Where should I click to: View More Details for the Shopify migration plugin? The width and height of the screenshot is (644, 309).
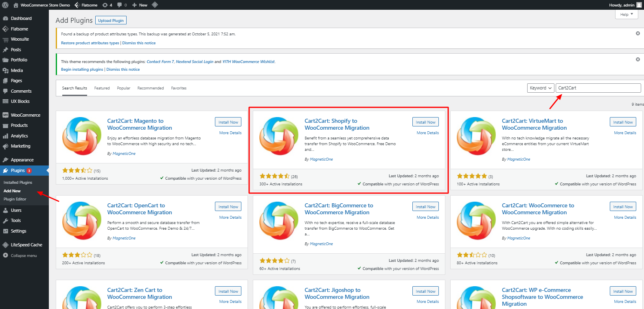tap(427, 133)
